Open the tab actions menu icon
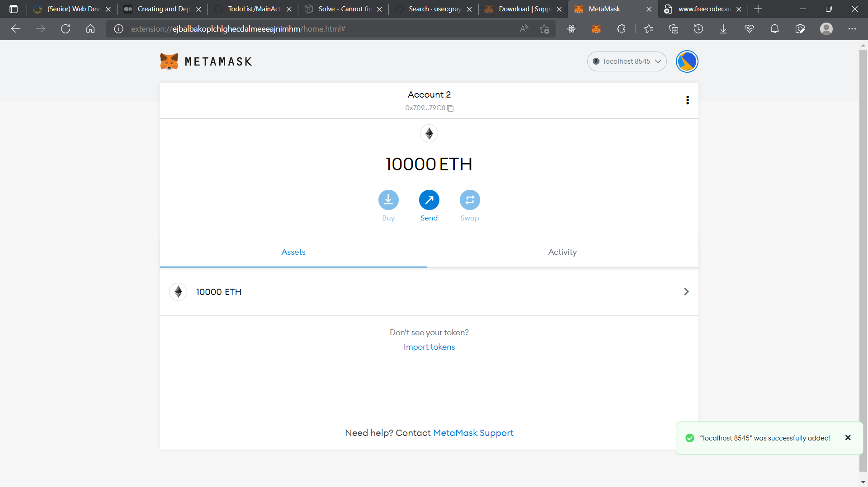 14,9
